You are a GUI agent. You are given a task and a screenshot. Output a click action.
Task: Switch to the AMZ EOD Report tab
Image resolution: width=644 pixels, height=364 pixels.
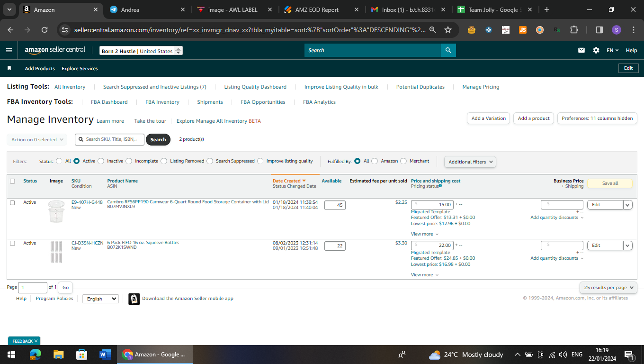pyautogui.click(x=322, y=9)
